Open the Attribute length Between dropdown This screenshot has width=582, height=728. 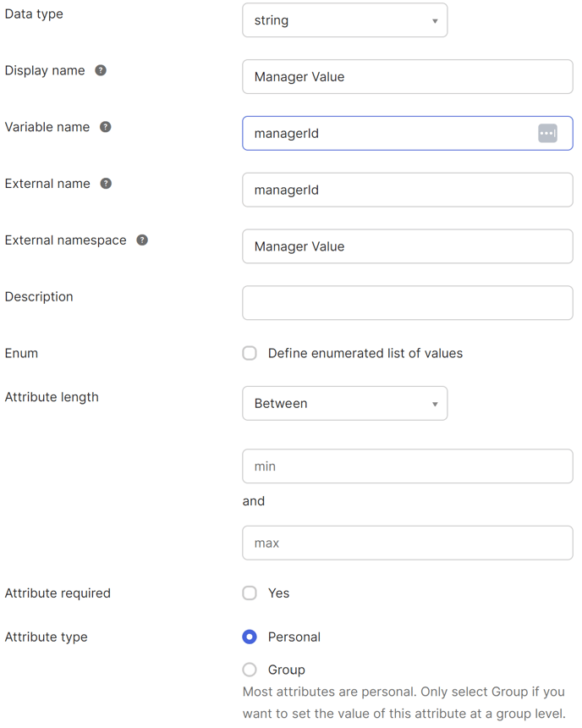click(x=345, y=404)
